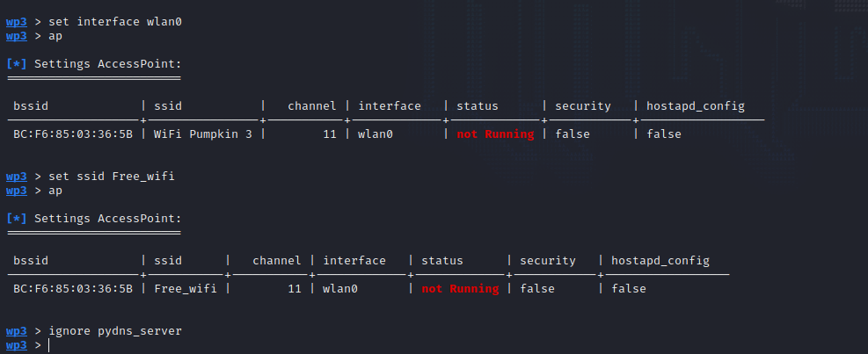The image size is (868, 354).
Task: Select the bssid value in the Free_wifi row
Action: [73, 289]
